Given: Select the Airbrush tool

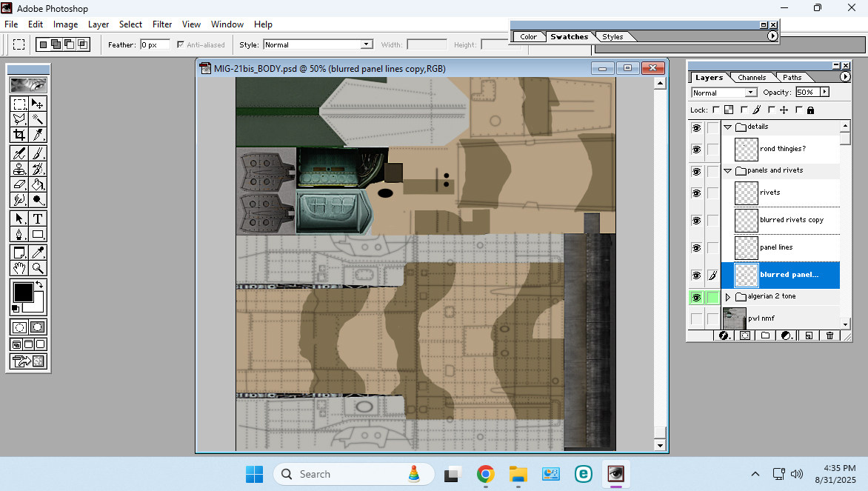Looking at the screenshot, I should 19,153.
